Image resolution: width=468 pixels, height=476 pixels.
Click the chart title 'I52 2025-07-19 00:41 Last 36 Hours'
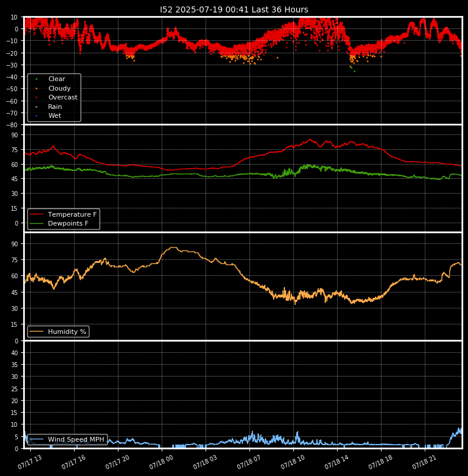point(234,9)
